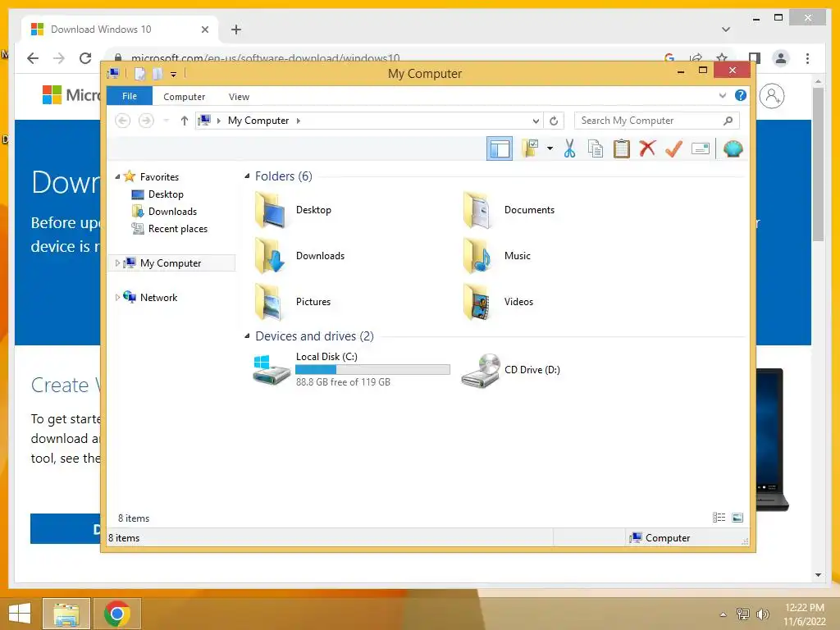
Task: Click the E-mail envelope toolbar icon
Action: (x=701, y=148)
